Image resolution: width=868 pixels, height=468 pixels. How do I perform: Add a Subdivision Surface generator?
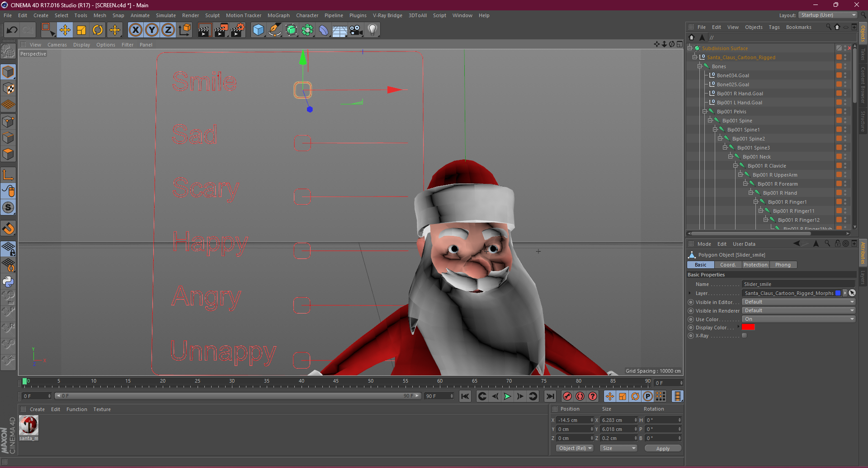(291, 30)
